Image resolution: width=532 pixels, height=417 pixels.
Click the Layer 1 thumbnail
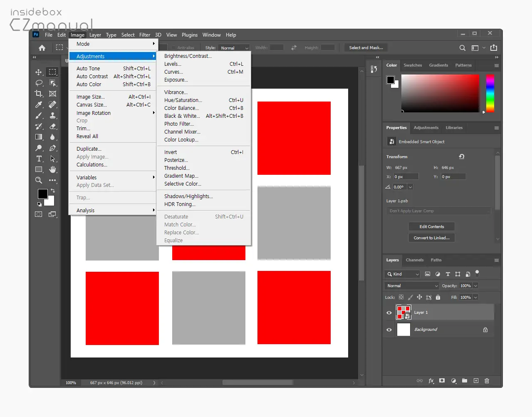(403, 313)
